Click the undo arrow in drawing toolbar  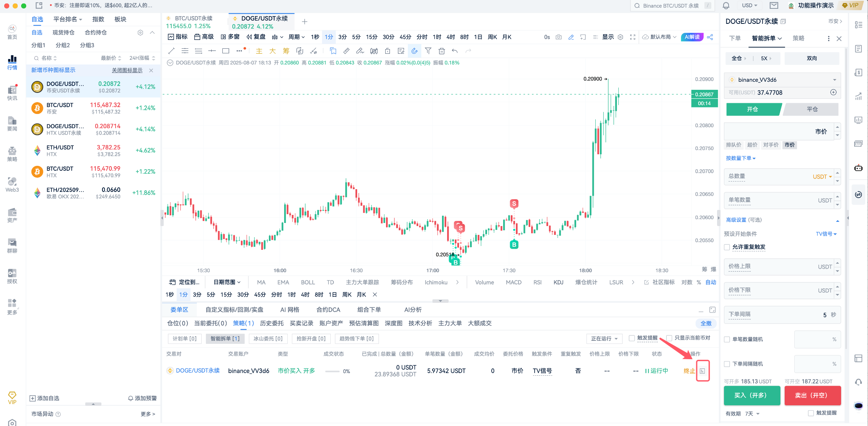455,51
